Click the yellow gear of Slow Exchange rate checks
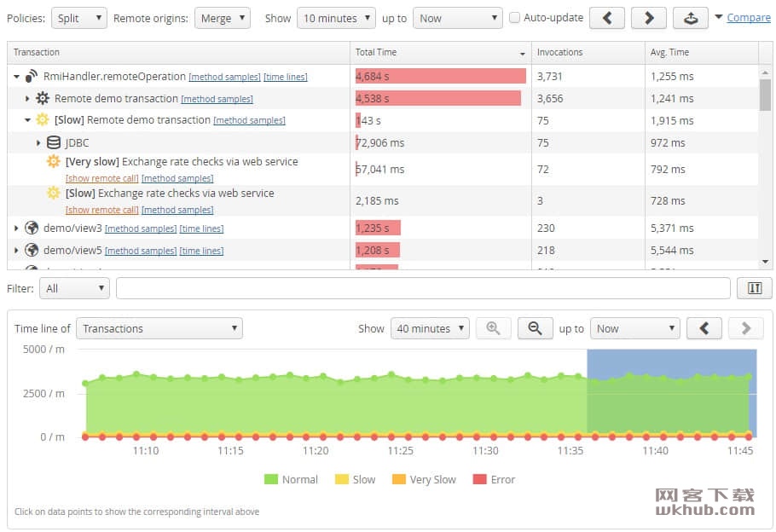The width and height of the screenshot is (776, 532). [54, 193]
